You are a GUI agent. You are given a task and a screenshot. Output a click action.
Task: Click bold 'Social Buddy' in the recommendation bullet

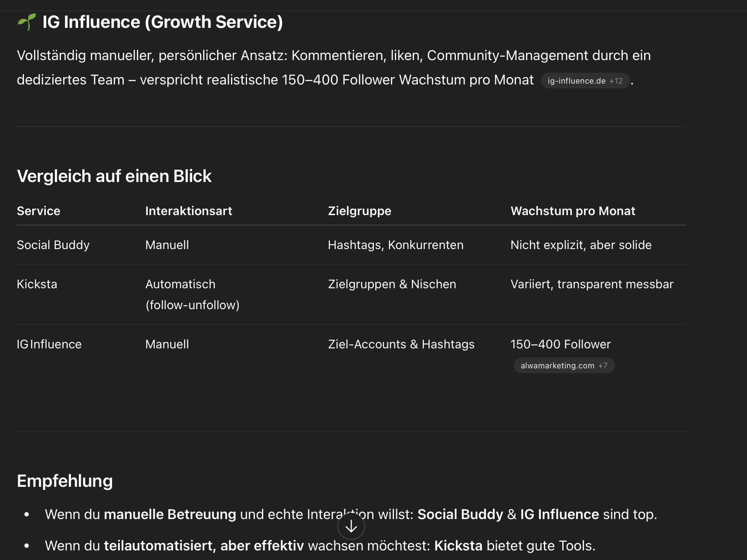pos(460,514)
